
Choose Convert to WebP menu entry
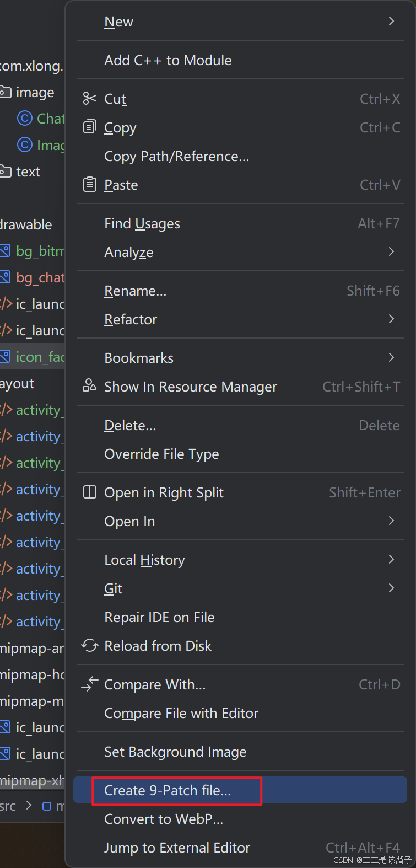pyautogui.click(x=164, y=819)
